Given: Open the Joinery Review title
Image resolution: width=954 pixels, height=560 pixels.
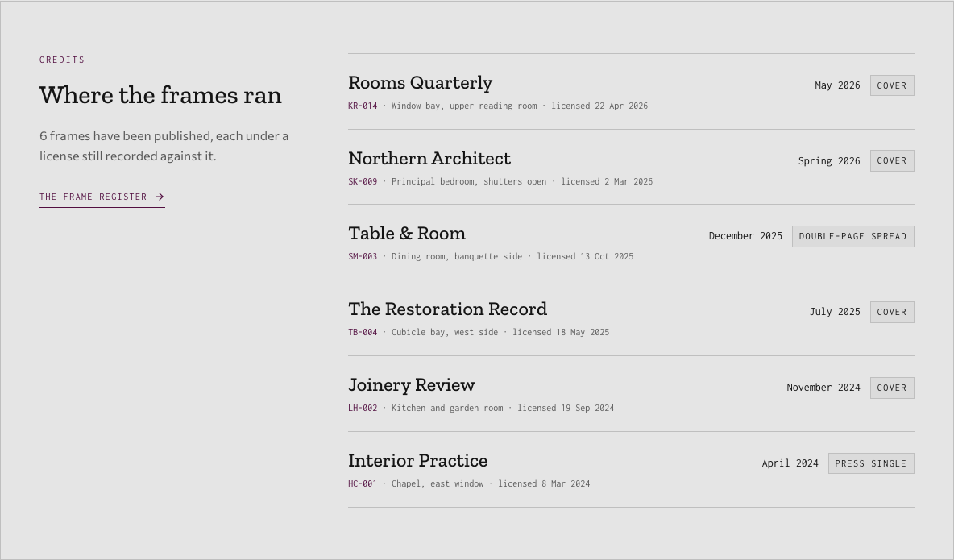Looking at the screenshot, I should [411, 385].
